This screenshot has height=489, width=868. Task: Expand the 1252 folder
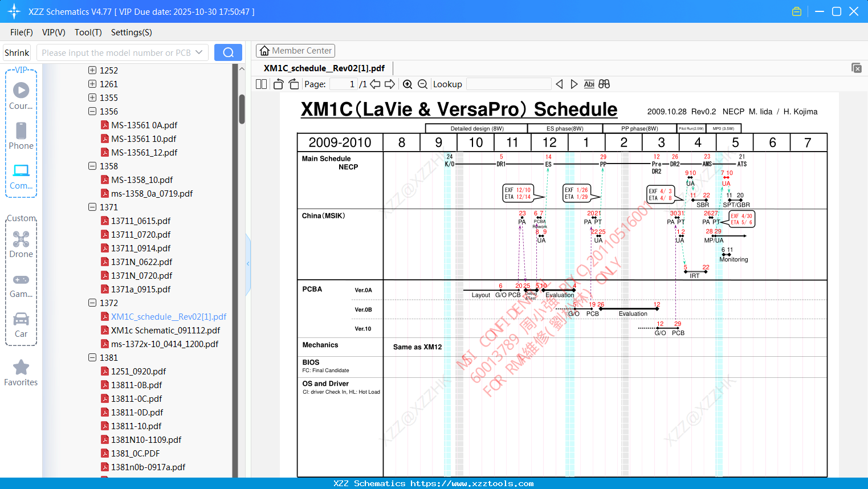click(x=92, y=70)
